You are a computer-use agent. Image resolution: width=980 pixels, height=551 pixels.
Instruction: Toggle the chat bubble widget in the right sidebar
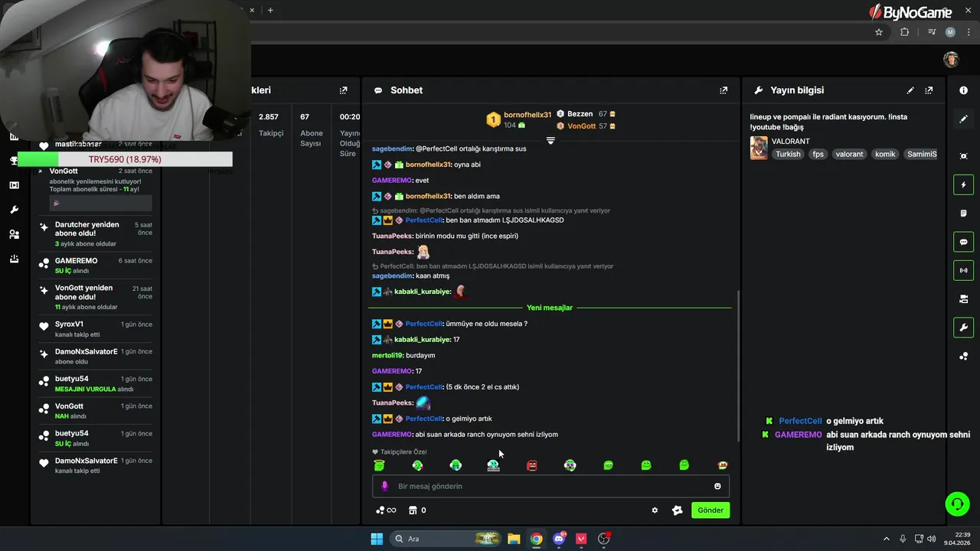(963, 242)
